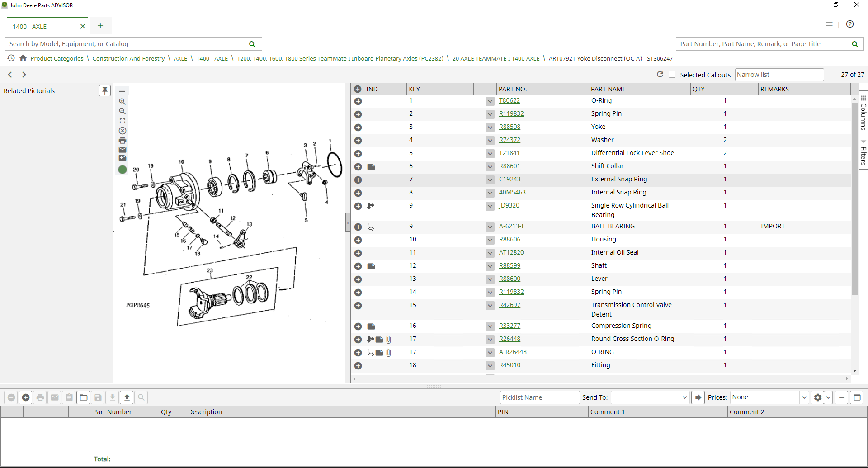This screenshot has height=468, width=868.
Task: Open the history clock icon in the breadcrumb
Action: tap(11, 58)
